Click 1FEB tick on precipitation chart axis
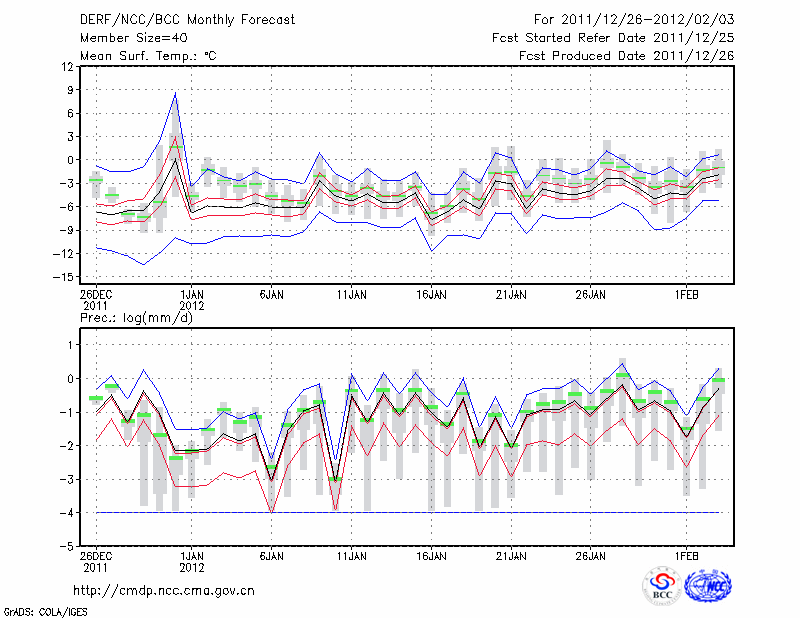The height and width of the screenshot is (618, 800). 686,554
